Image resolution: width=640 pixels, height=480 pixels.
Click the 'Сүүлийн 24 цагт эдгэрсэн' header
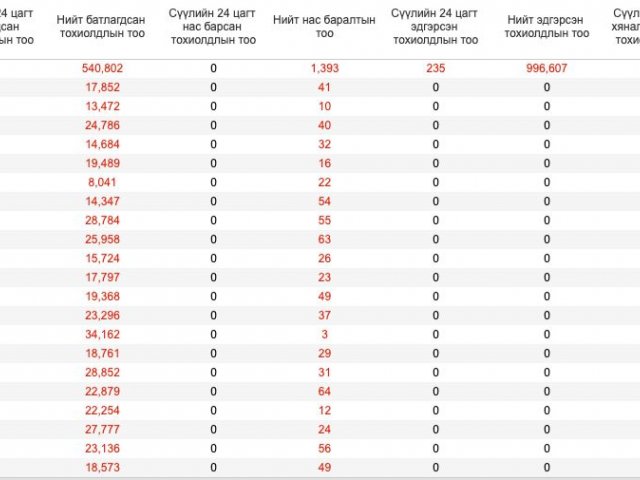[435, 27]
